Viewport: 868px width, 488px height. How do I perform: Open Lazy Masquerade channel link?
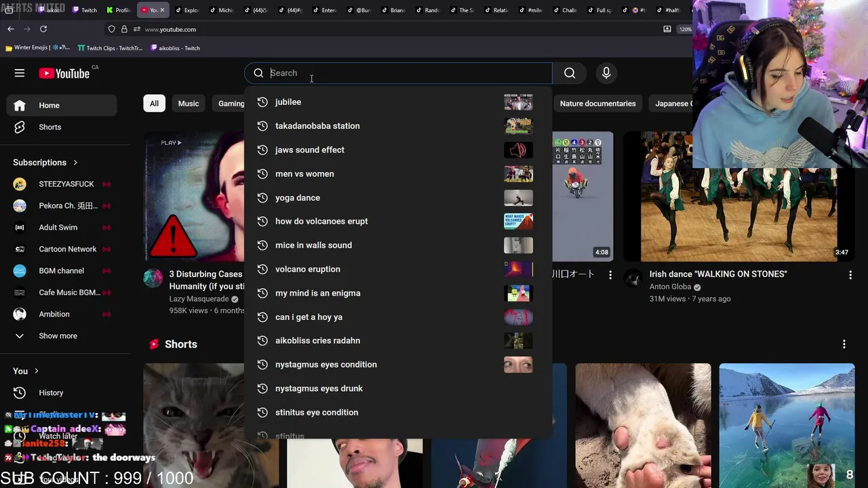click(x=199, y=299)
